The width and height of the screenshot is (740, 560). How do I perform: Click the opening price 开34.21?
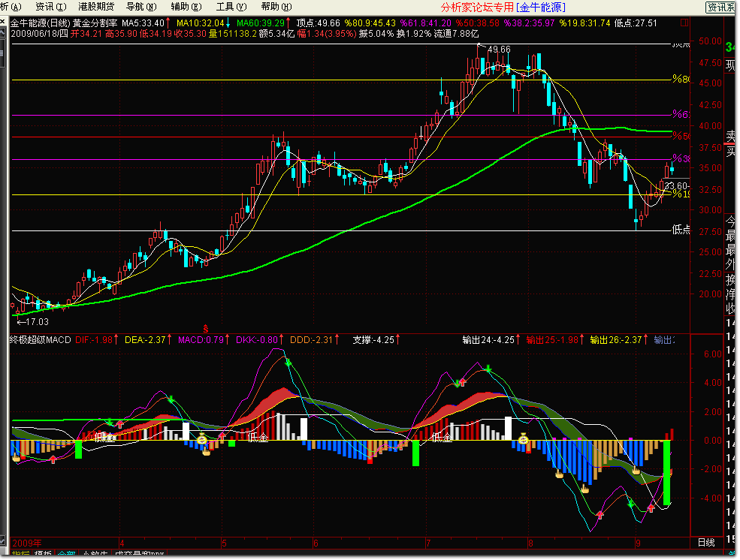86,34
